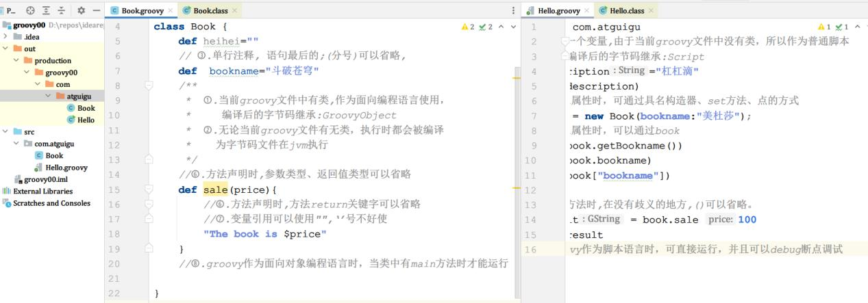Click the price: parameter hint

click(720, 219)
